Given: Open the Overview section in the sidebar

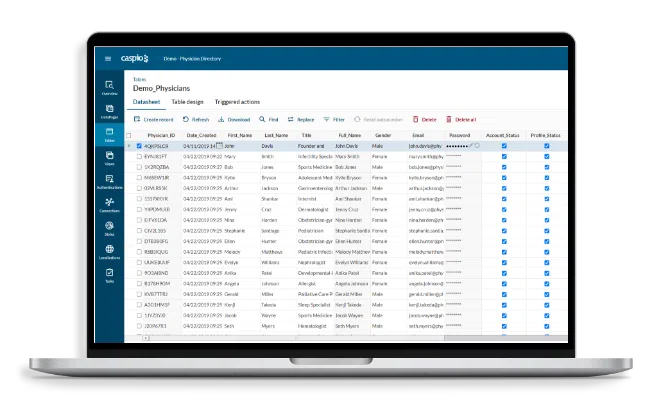Looking at the screenshot, I should point(108,87).
